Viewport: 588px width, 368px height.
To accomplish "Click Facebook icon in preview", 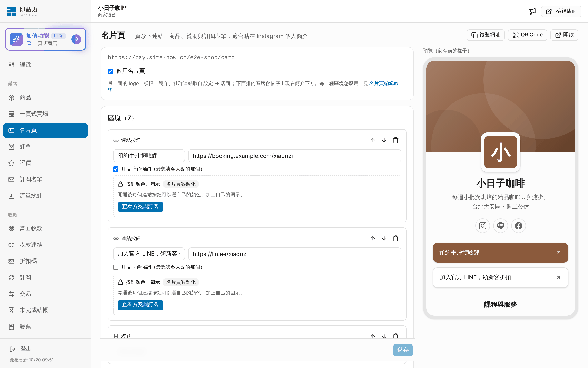I will pos(519,226).
